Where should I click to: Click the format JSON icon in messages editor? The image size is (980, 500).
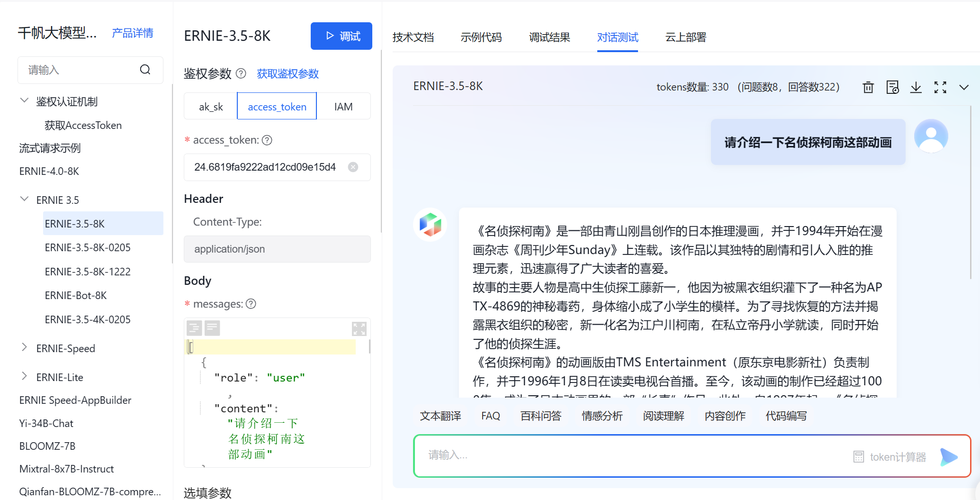click(194, 328)
